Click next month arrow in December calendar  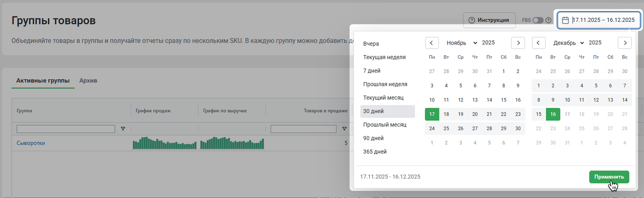[625, 43]
